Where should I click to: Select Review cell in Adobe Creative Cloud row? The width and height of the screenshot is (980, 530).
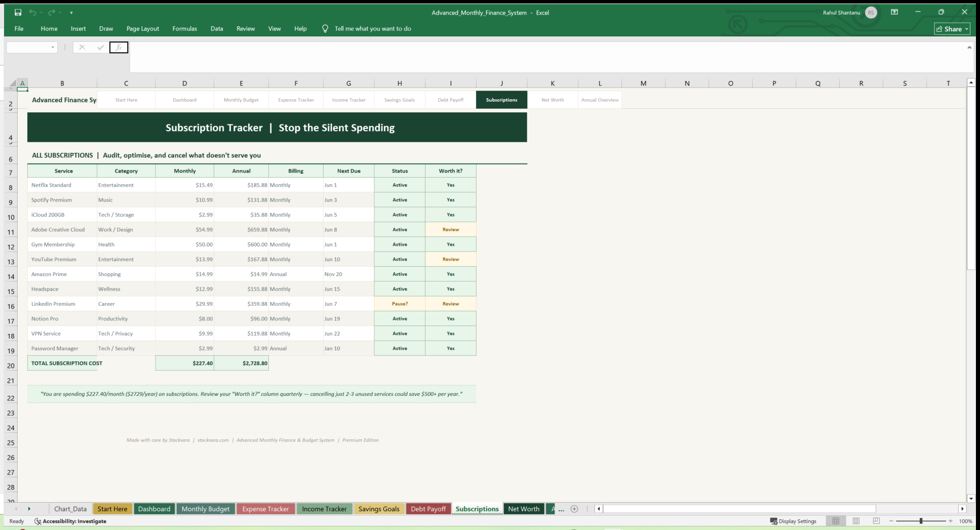(451, 230)
